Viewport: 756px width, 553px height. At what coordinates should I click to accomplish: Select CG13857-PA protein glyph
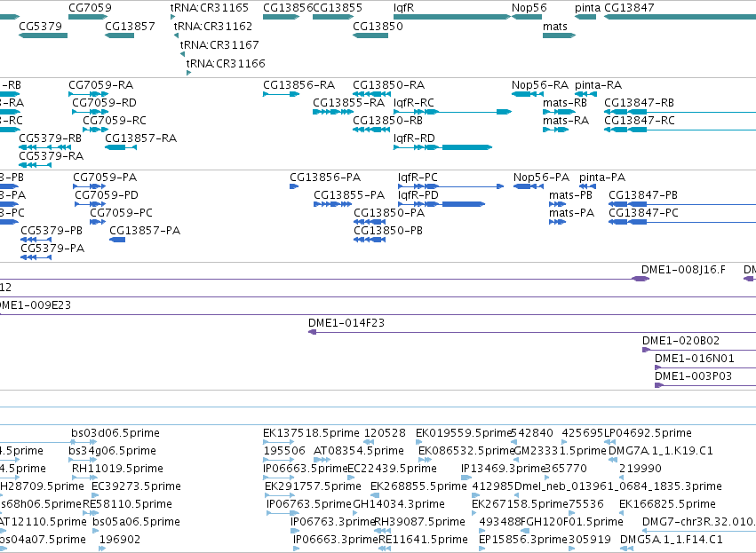(117, 240)
